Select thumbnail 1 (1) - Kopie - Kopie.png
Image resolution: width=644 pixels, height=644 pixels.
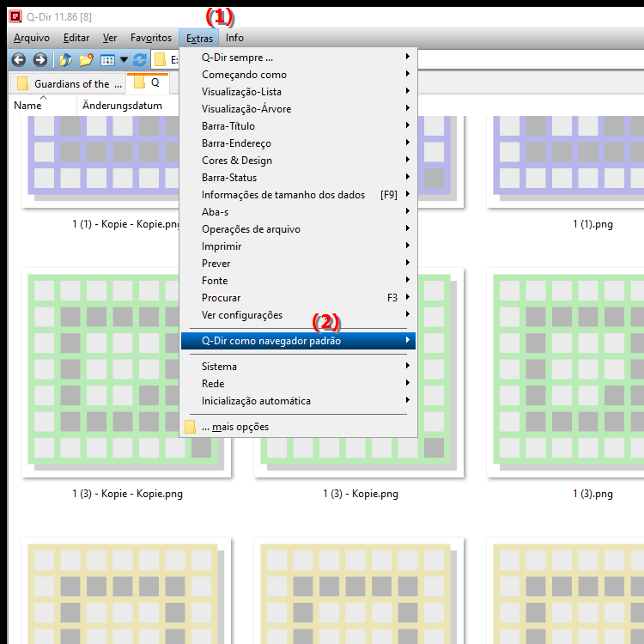100,161
